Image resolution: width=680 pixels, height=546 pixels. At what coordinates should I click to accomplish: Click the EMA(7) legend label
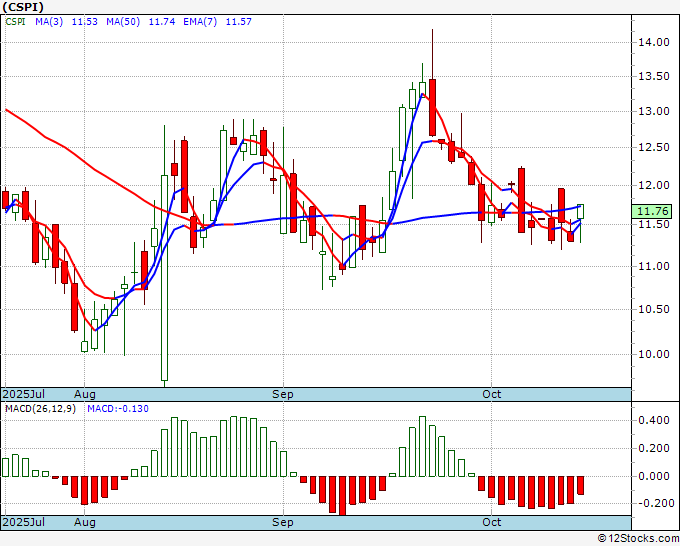pos(200,22)
